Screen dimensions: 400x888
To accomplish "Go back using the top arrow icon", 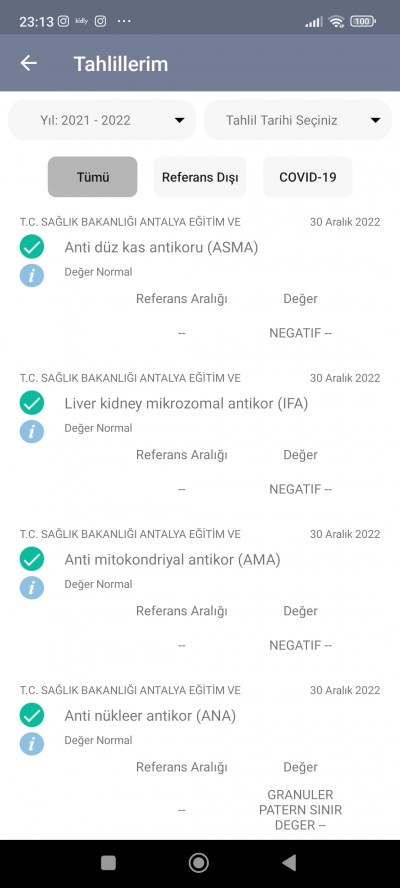I will point(28,63).
